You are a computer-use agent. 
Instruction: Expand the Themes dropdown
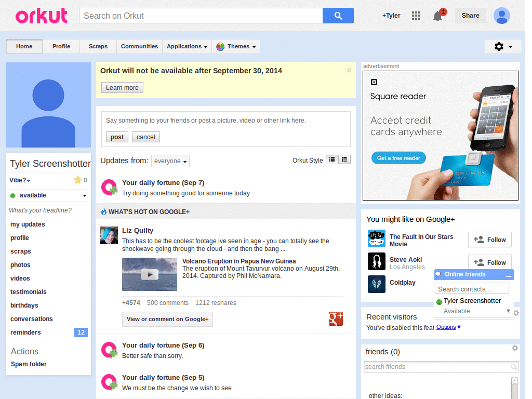236,46
